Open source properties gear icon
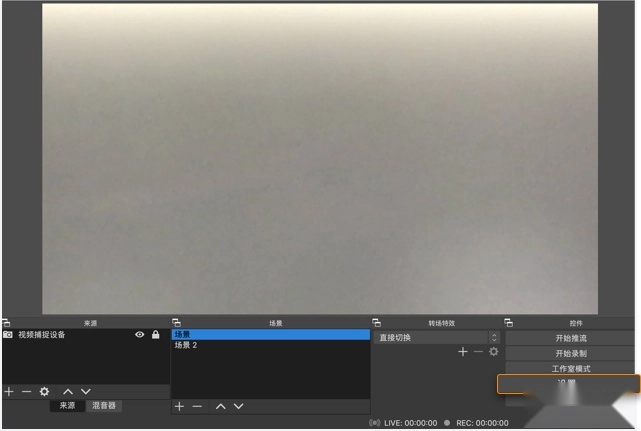The height and width of the screenshot is (431, 641). pos(44,392)
